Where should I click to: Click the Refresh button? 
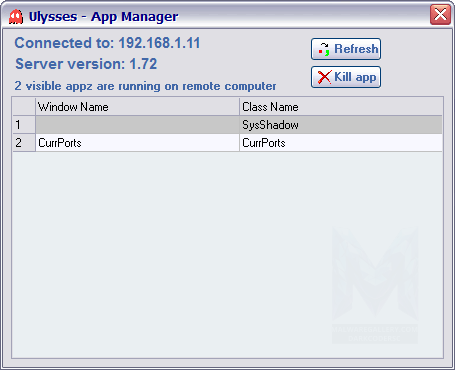click(346, 49)
